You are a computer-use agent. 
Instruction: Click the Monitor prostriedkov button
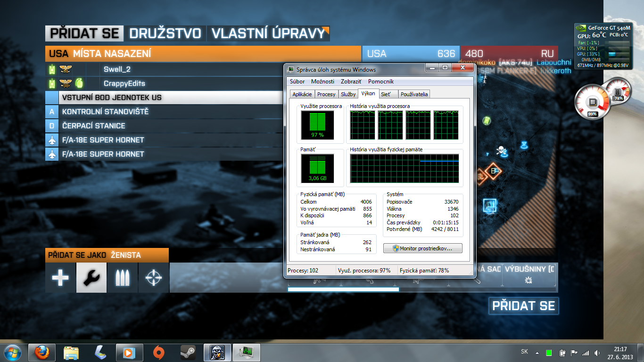point(423,248)
